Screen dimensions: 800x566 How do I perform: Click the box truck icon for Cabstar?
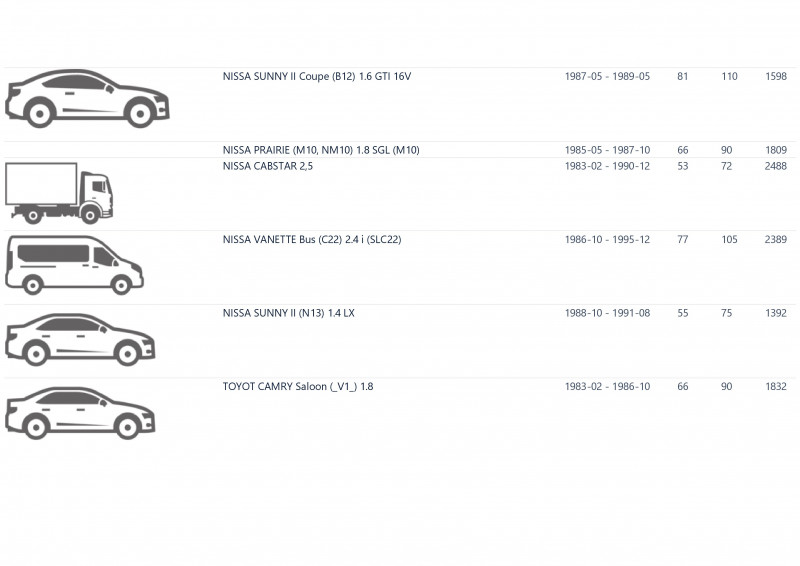59,193
